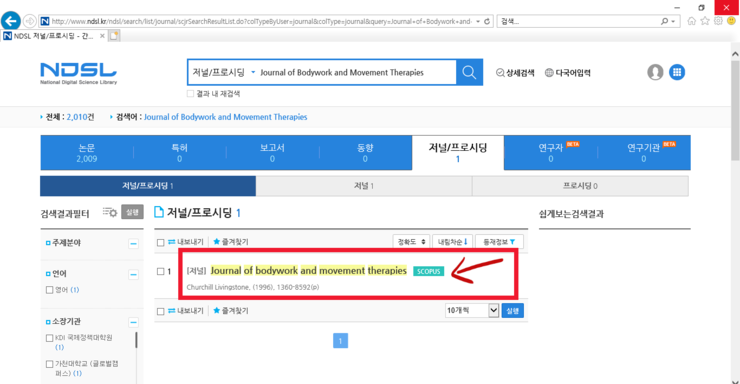740x384 pixels.
Task: Open 정확도 sort dropdown
Action: (411, 242)
